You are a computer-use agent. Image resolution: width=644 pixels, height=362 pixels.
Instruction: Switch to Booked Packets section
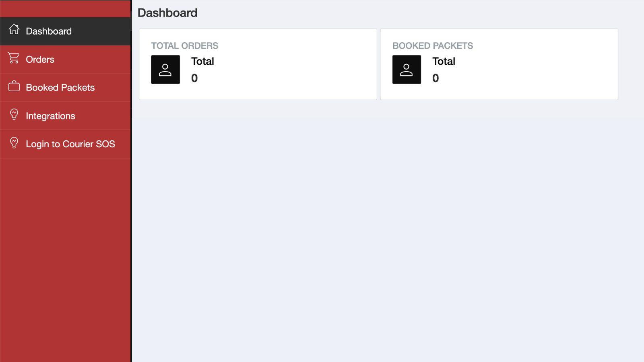click(60, 87)
